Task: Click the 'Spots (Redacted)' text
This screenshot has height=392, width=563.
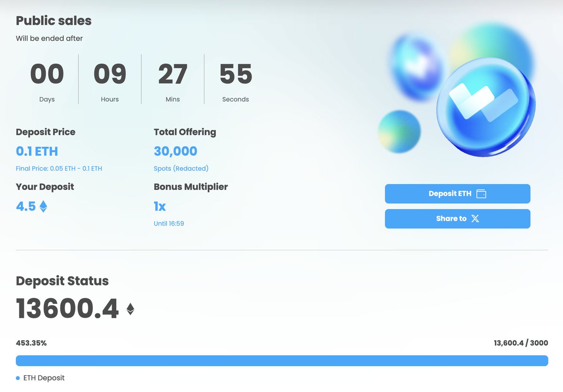Action: tap(181, 168)
